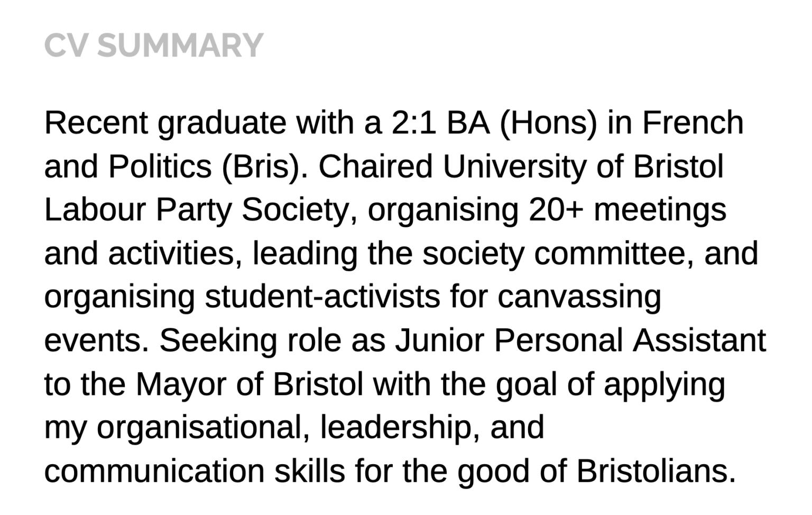This screenshot has width=812, height=515.
Task: Click the word "Politics"
Action: [160, 167]
